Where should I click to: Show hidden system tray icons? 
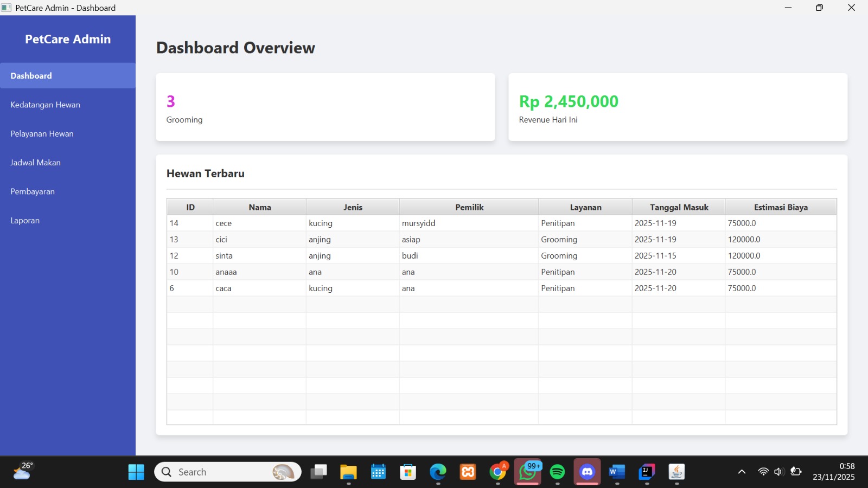742,472
